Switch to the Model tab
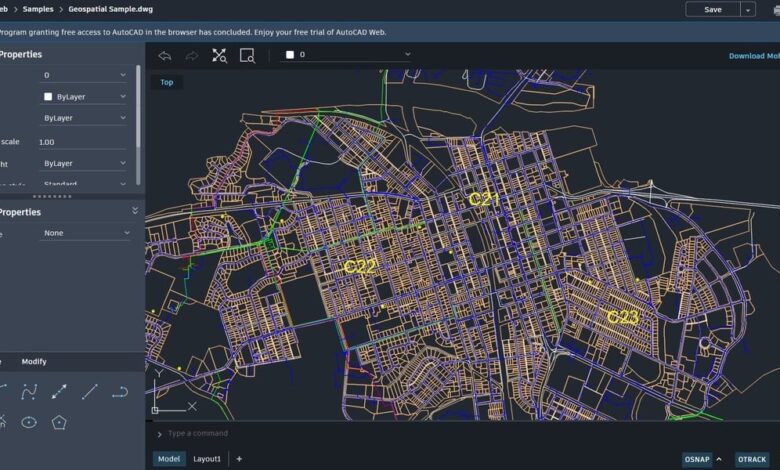This screenshot has width=780, height=470. click(x=169, y=459)
